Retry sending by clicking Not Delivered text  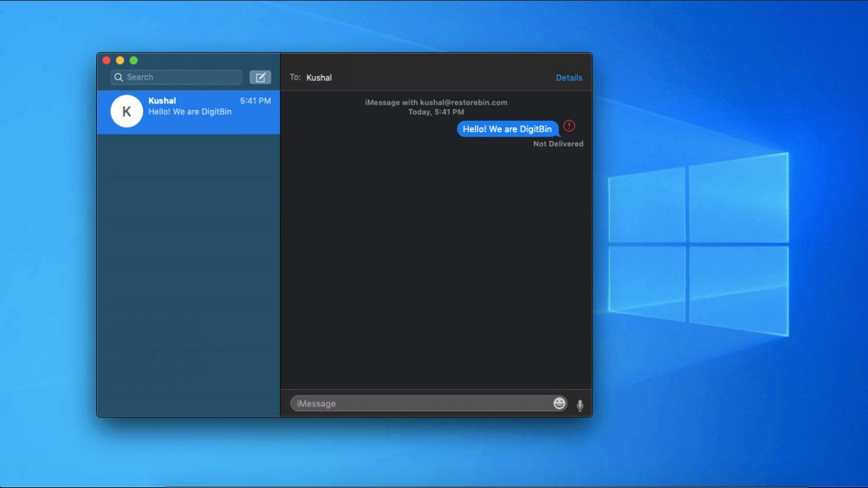(x=558, y=143)
